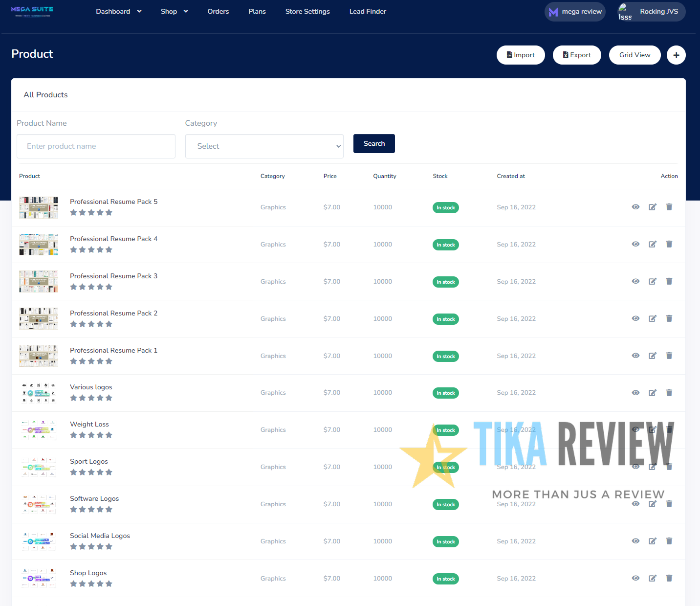Delete Professional Resume Pack 1
This screenshot has width=700, height=606.
669,356
